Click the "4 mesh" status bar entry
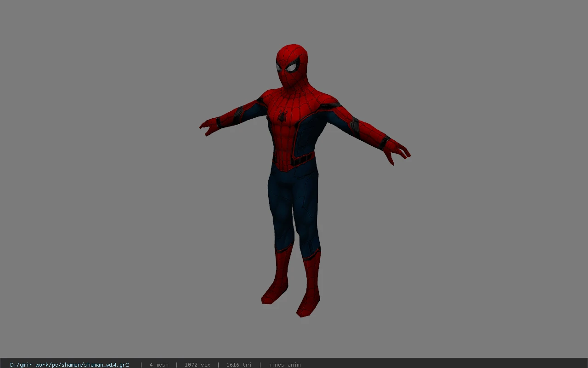 click(x=159, y=365)
